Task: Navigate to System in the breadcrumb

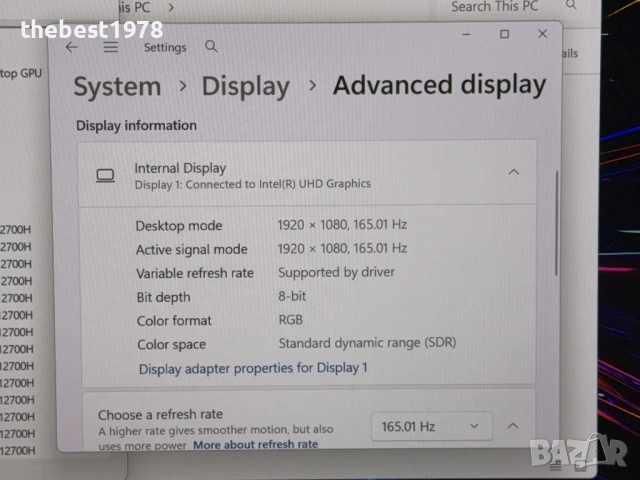Action: 117,87
